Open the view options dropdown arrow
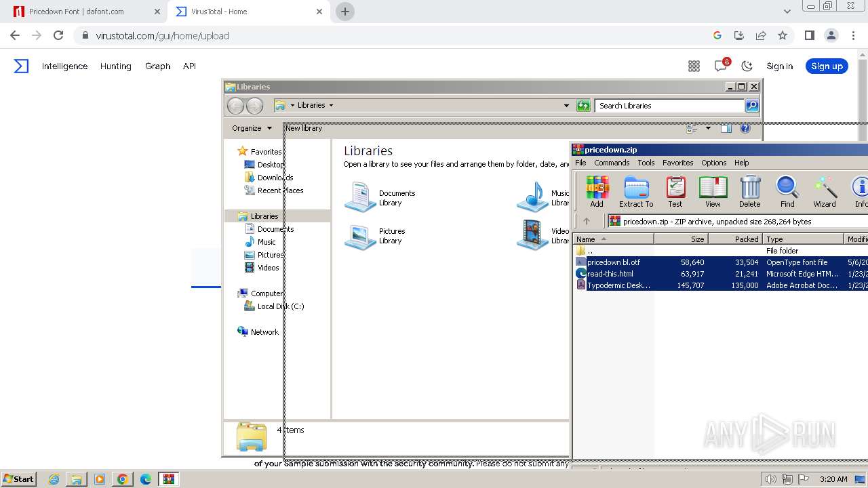The height and width of the screenshot is (488, 868). click(x=708, y=128)
